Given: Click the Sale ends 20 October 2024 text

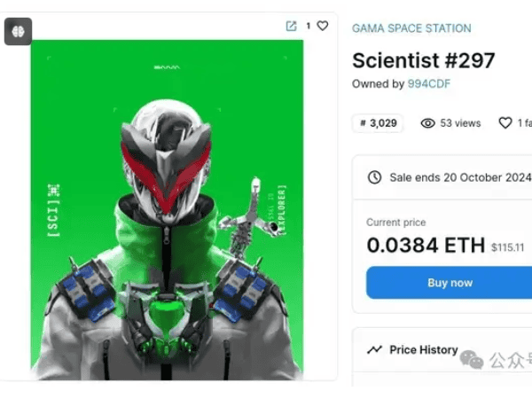Looking at the screenshot, I should coord(459,177).
